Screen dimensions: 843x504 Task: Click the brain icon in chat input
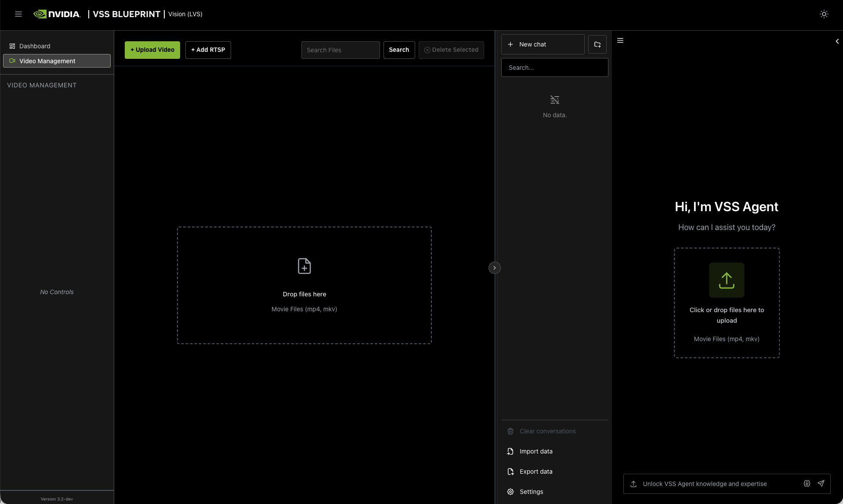point(807,483)
